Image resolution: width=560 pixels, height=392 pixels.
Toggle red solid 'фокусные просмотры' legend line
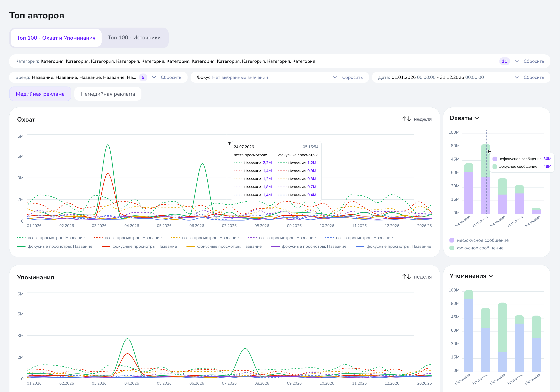click(x=106, y=247)
